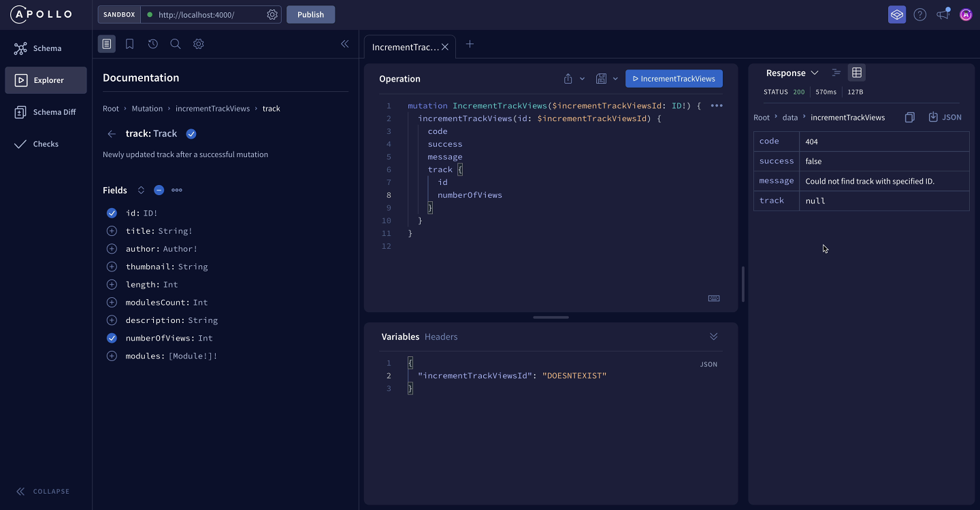Add the author: Author! field

(x=112, y=249)
